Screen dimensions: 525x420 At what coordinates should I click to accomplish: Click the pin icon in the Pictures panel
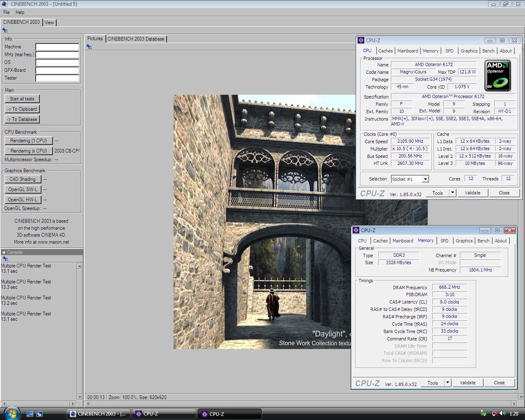tap(89, 47)
